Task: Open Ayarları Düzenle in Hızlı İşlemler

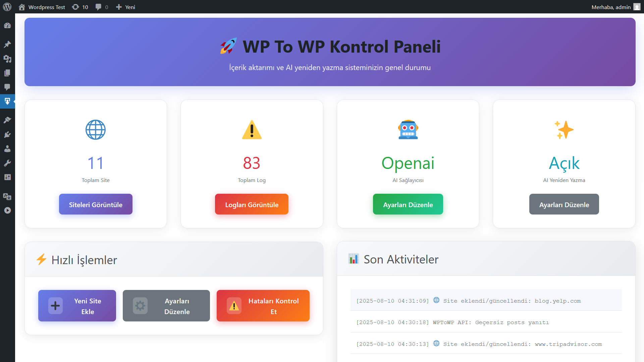Action: point(166,306)
